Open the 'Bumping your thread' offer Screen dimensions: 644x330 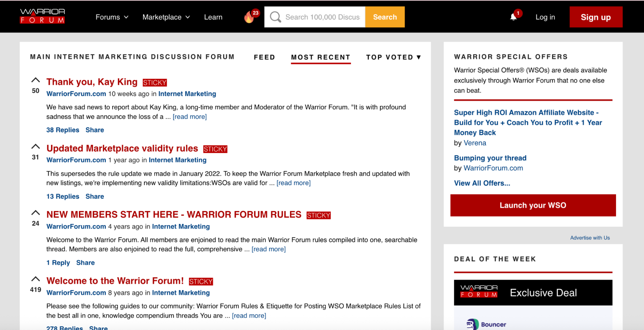(x=490, y=158)
